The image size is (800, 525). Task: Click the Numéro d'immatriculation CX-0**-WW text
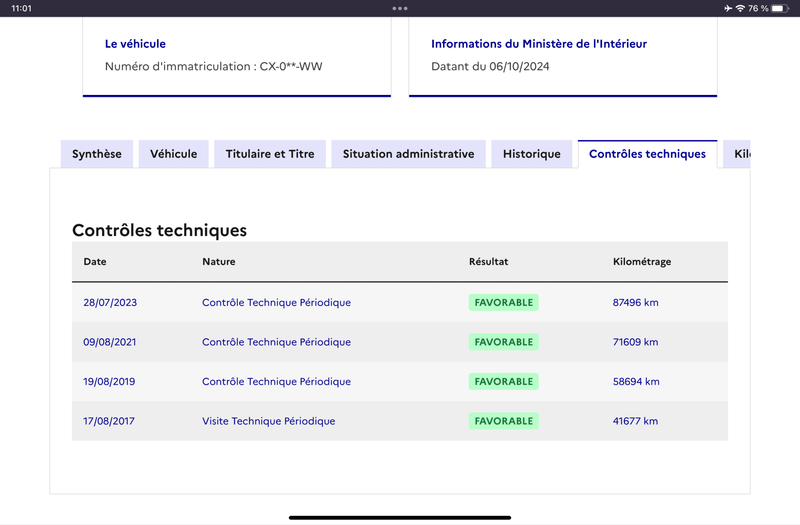pos(214,66)
